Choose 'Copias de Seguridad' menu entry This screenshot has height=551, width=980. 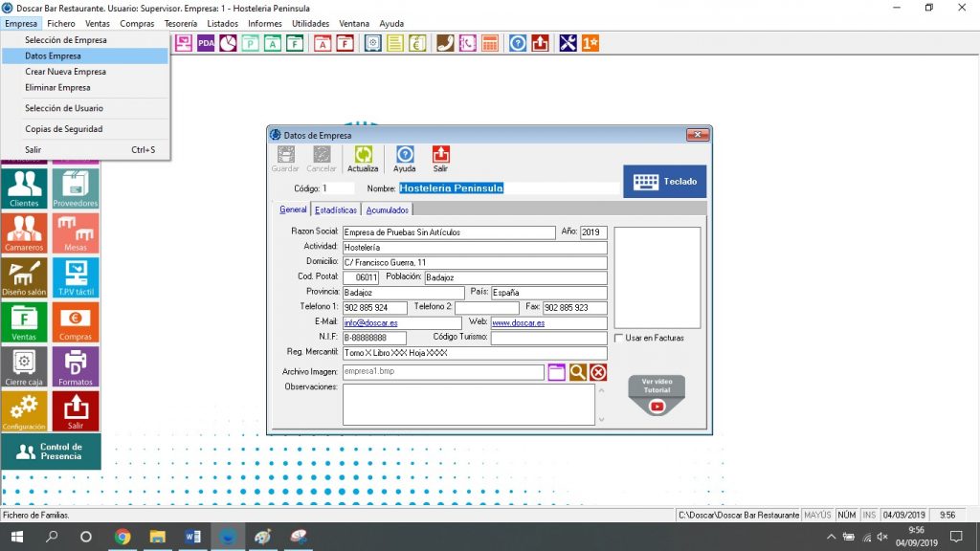coord(85,129)
